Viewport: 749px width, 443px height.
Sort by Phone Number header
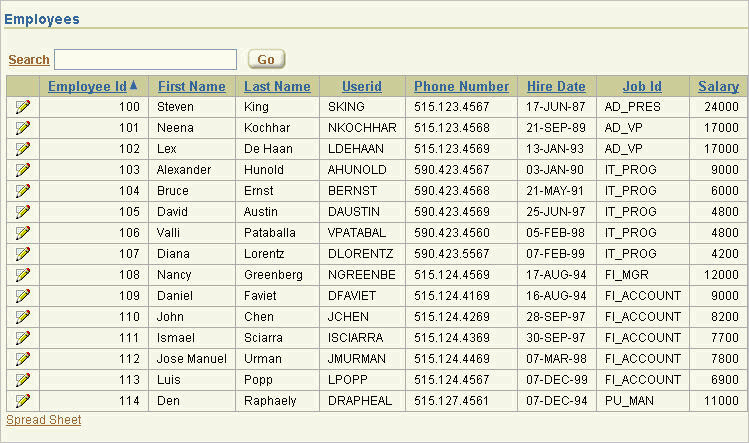tap(461, 87)
